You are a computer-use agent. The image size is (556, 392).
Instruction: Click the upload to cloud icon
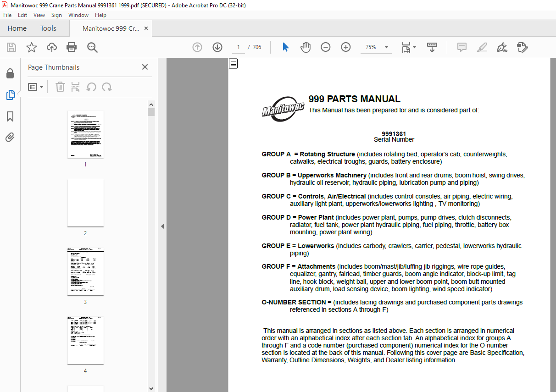[52, 47]
